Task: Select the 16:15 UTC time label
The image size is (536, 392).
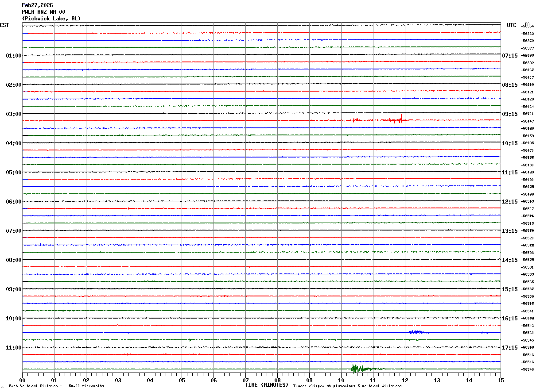Action: (510, 318)
